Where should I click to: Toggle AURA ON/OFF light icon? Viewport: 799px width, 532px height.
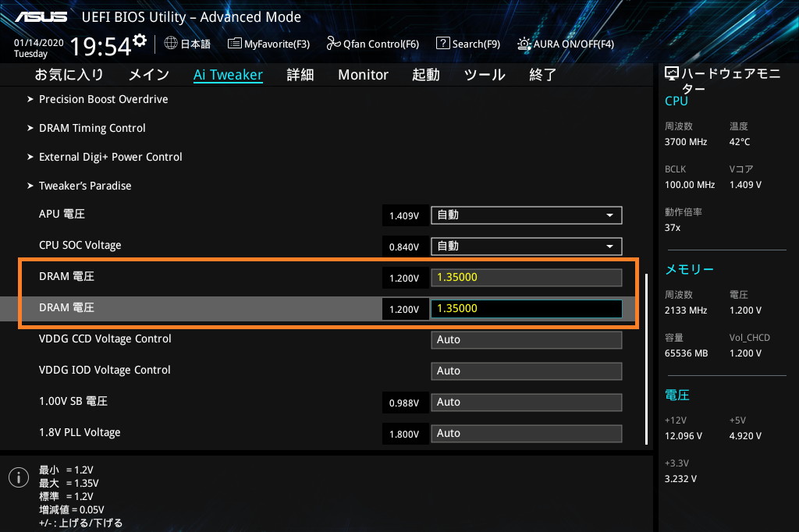(x=524, y=44)
